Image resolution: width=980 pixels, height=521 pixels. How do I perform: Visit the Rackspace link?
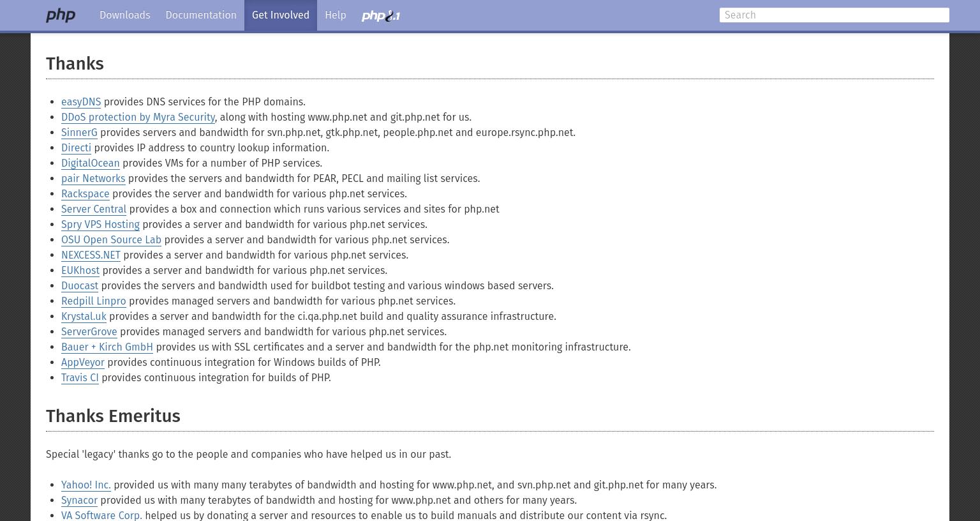click(x=85, y=194)
